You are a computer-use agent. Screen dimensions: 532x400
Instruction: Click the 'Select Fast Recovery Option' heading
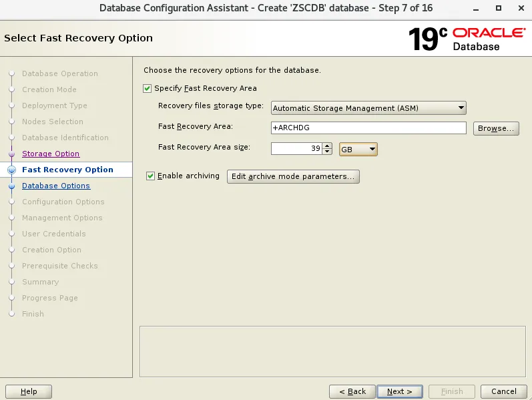[78, 38]
